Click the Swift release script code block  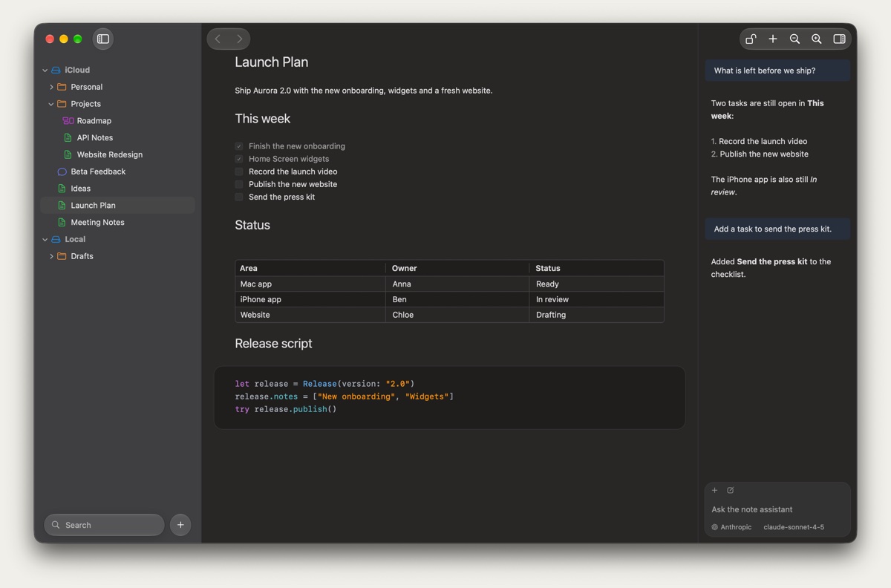[x=449, y=397]
